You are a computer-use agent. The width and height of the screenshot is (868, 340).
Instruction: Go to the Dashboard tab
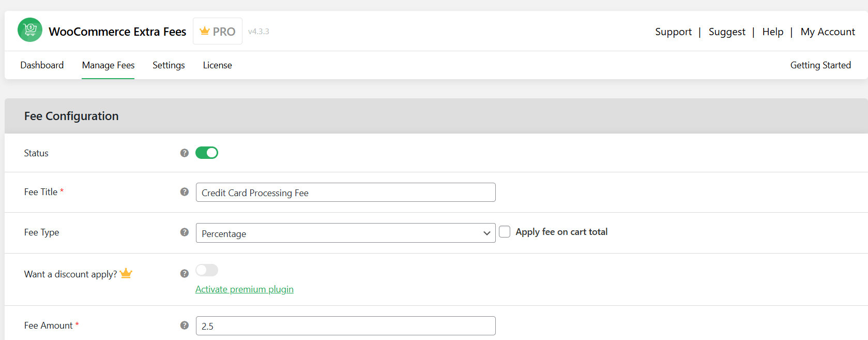(42, 65)
